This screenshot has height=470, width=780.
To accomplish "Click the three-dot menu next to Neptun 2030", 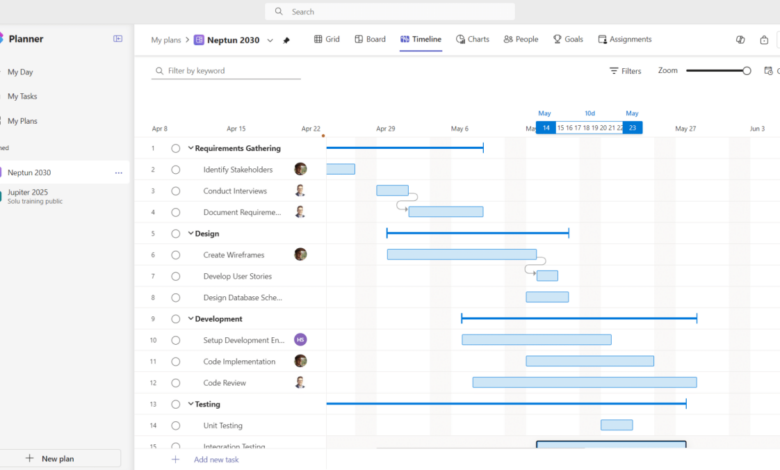I will [118, 173].
